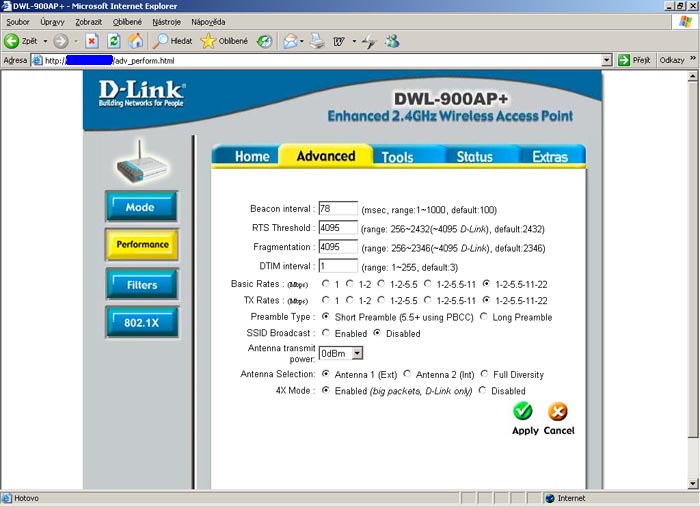Click the green Apply checkmark icon

tap(523, 411)
